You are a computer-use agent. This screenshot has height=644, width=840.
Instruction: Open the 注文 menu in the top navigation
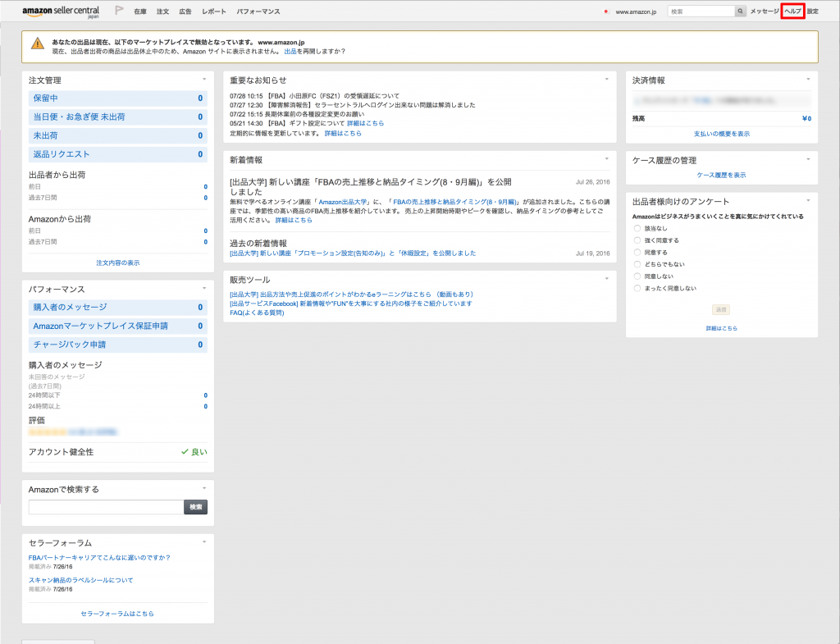[163, 11]
